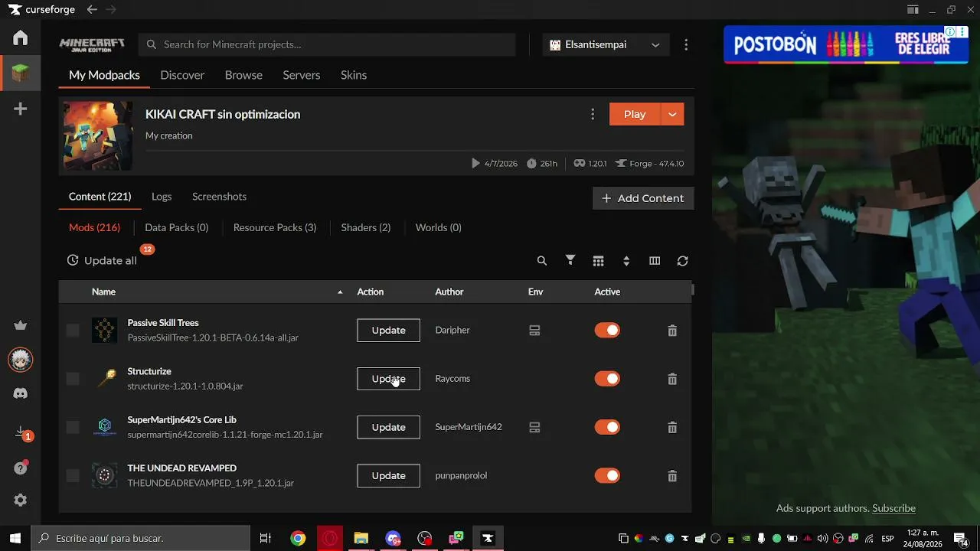Delete SuperMartijn642's Core Lib mod
Image resolution: width=980 pixels, height=551 pixels.
[672, 427]
